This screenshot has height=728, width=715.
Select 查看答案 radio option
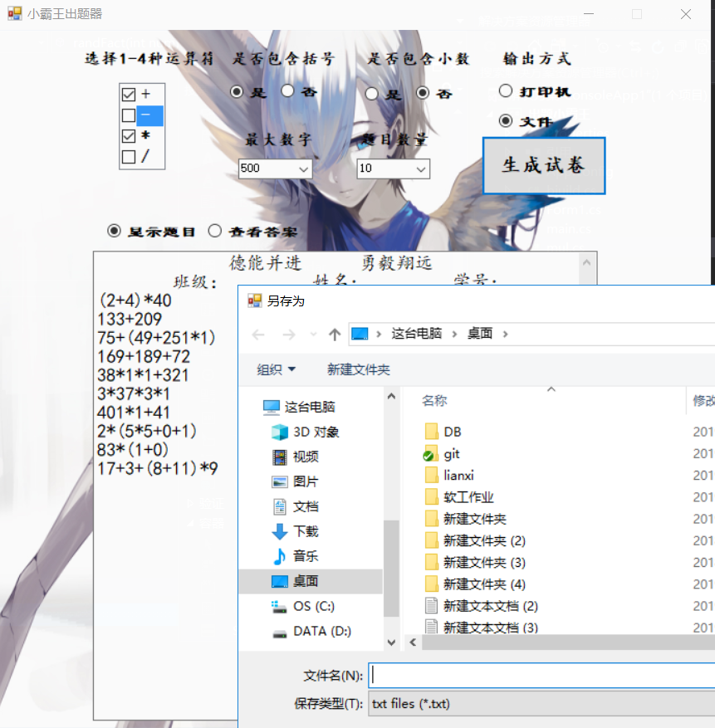214,231
